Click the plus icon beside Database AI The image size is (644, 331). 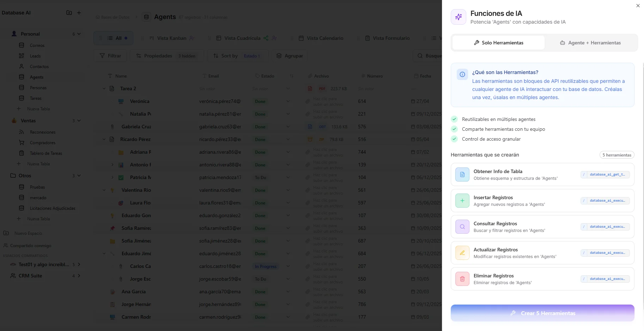coord(79,13)
